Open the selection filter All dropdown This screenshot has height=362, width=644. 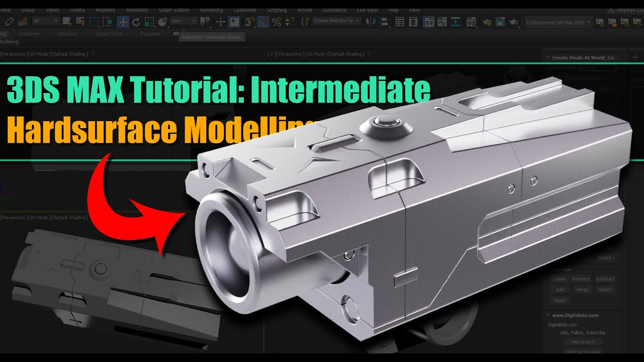point(46,21)
